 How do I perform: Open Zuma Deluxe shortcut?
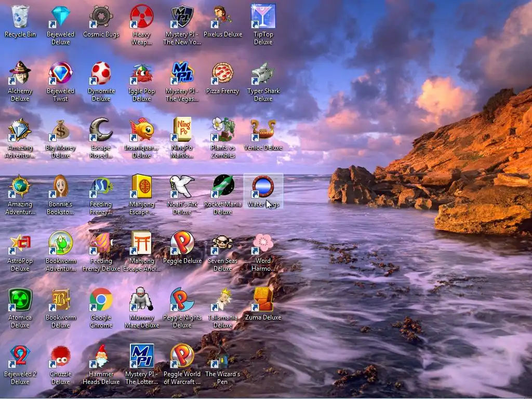pos(263,300)
